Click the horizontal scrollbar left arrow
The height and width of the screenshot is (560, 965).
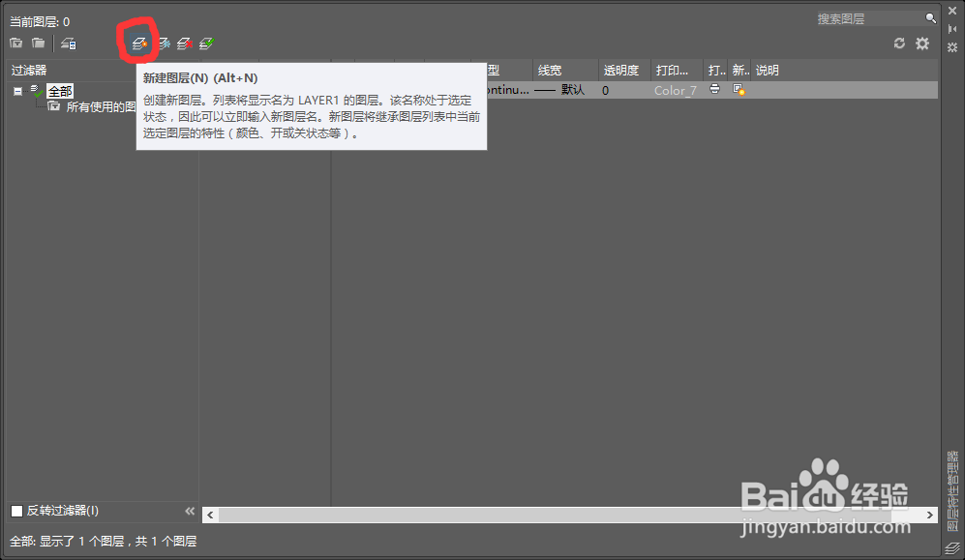point(210,515)
